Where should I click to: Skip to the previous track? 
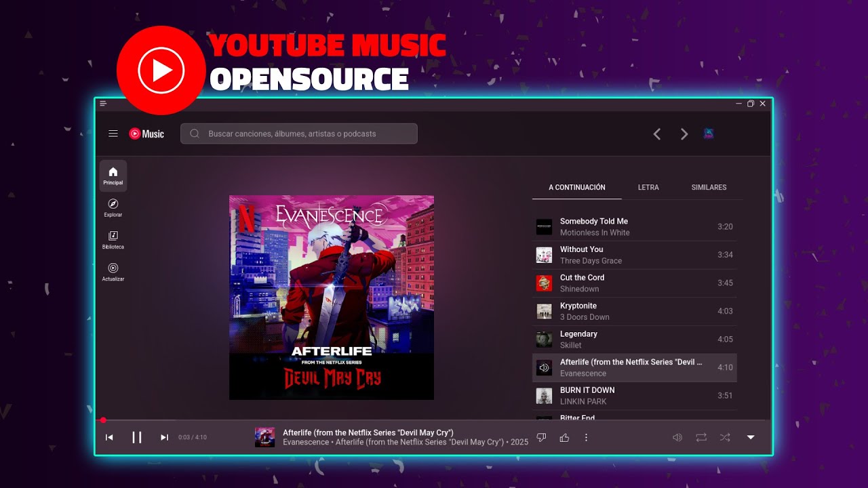[x=109, y=437]
